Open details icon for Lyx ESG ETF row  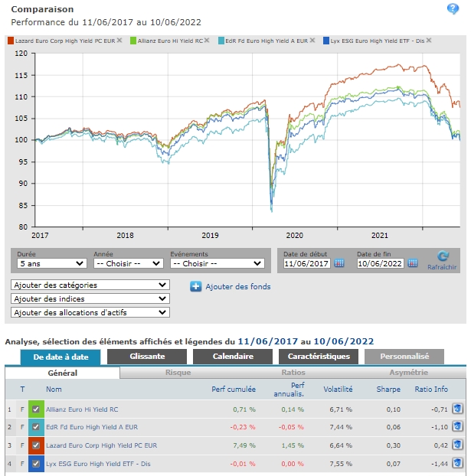pos(457,465)
